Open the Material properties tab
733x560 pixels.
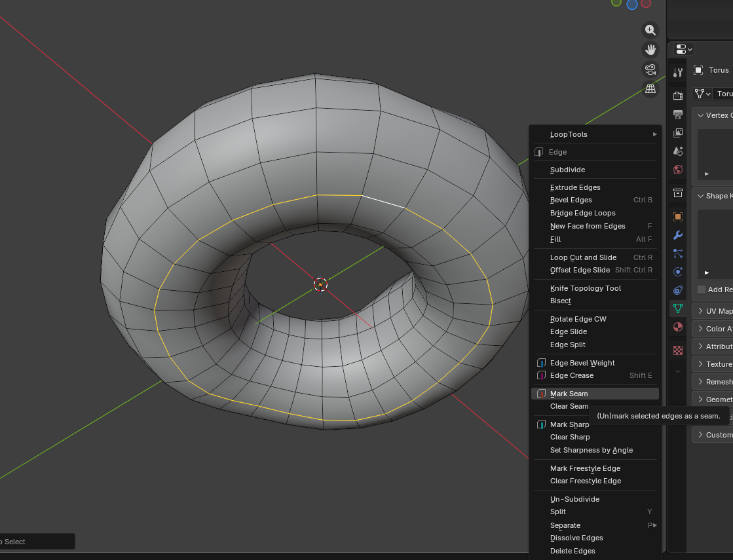(x=678, y=327)
